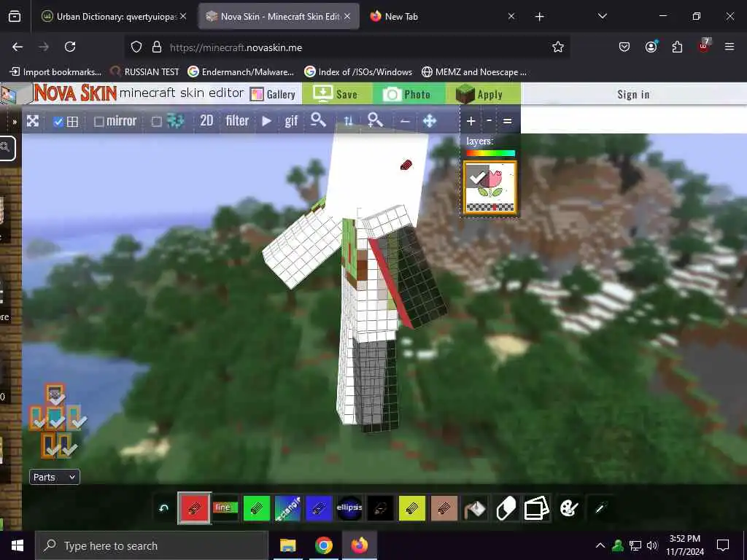Click the minus dash icon before move arrows
Screen dimensions: 747x560
[x=405, y=122]
